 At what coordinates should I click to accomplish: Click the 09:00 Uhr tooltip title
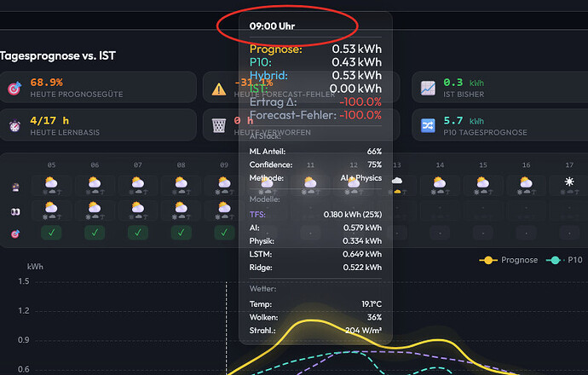(x=272, y=26)
